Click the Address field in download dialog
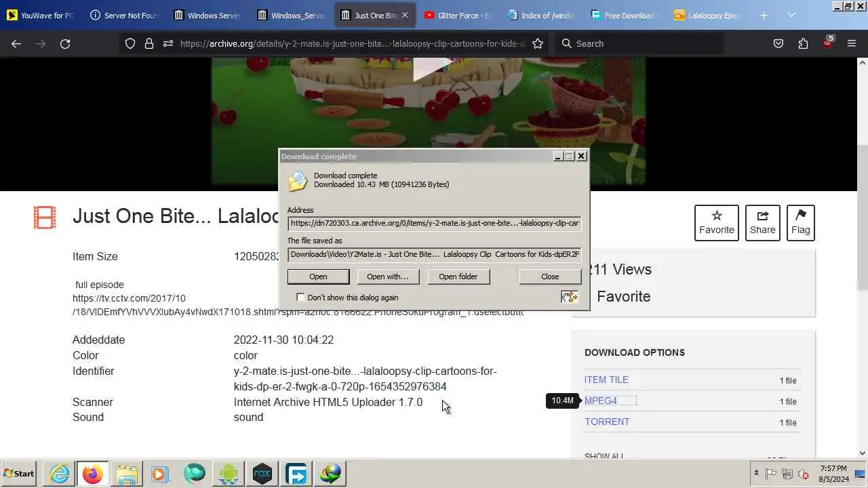Image resolution: width=868 pixels, height=488 pixels. [434, 223]
